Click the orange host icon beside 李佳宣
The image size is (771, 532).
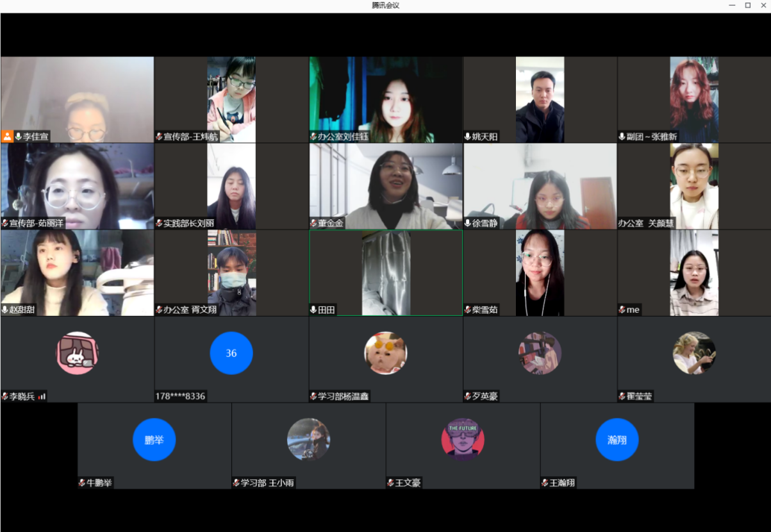[8, 137]
